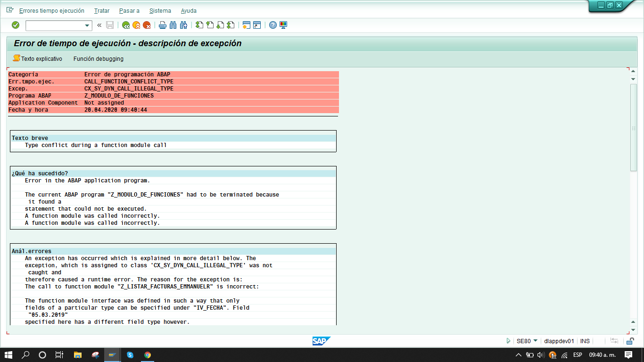
Task: Open the Pasar a menu
Action: pos(129,10)
